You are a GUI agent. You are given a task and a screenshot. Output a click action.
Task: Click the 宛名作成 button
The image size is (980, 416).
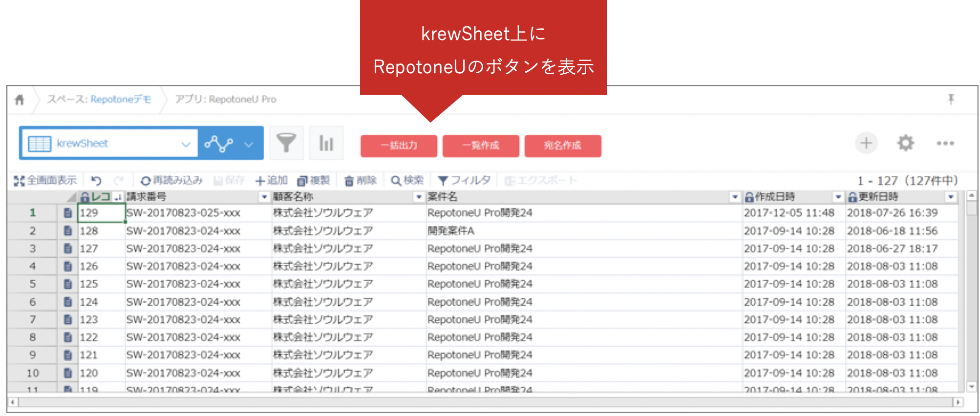(563, 146)
